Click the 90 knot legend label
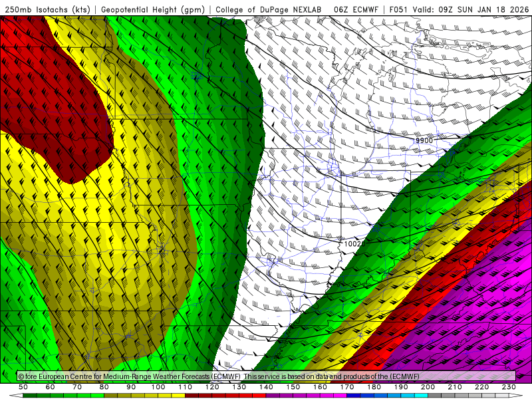532x399 pixels. [x=131, y=387]
